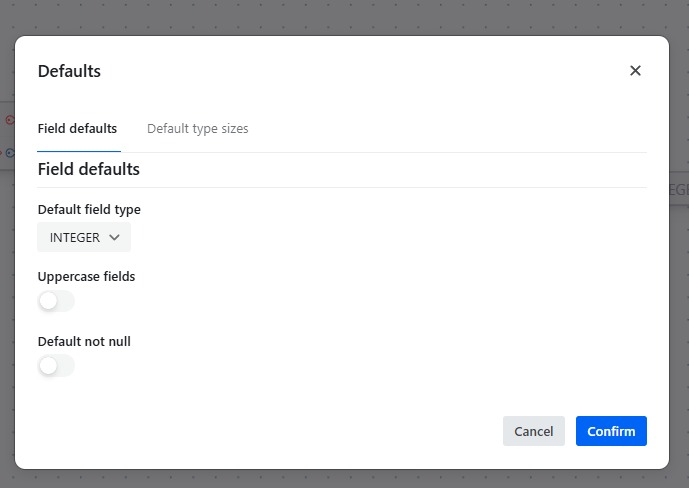Click the dimmed backdrop below the dialog

[x=344, y=479]
